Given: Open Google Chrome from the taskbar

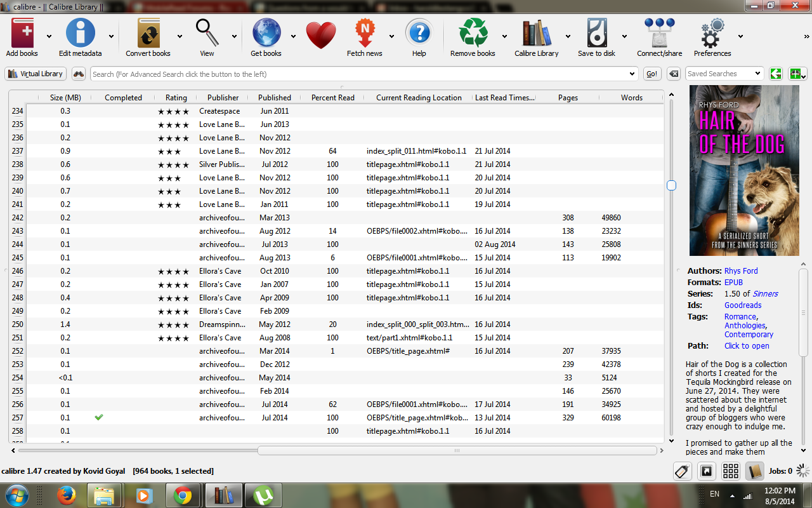Looking at the screenshot, I should tap(183, 495).
